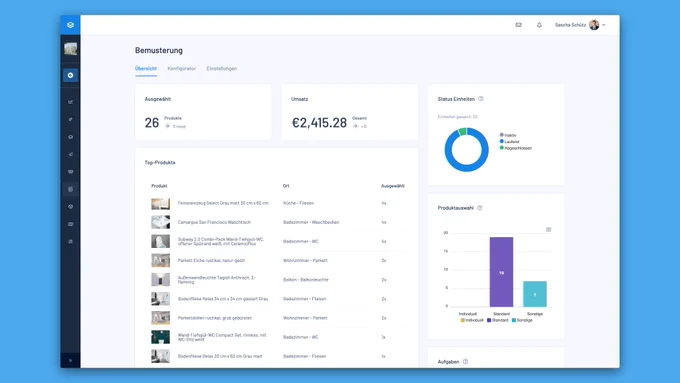
Task: Open the notifications bell
Action: click(539, 25)
